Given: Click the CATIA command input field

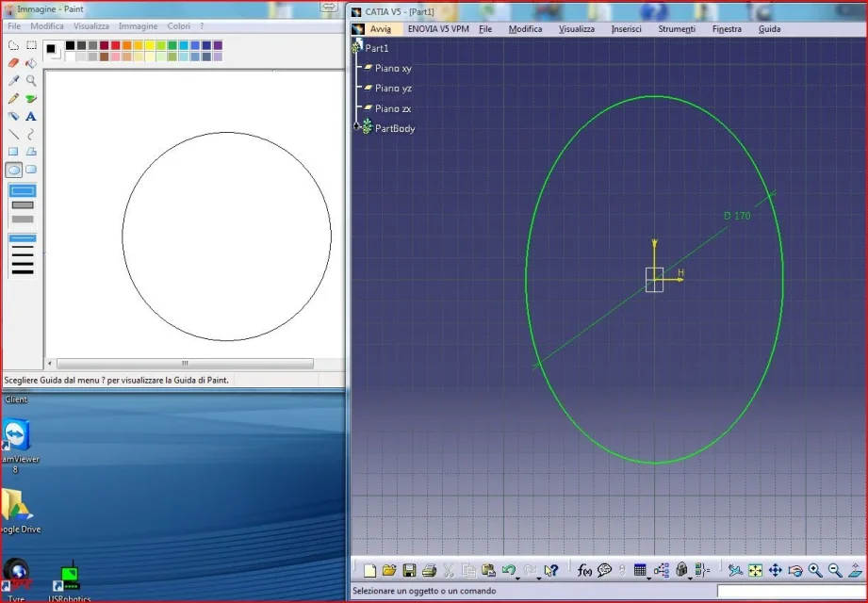Looking at the screenshot, I should pyautogui.click(x=791, y=592).
